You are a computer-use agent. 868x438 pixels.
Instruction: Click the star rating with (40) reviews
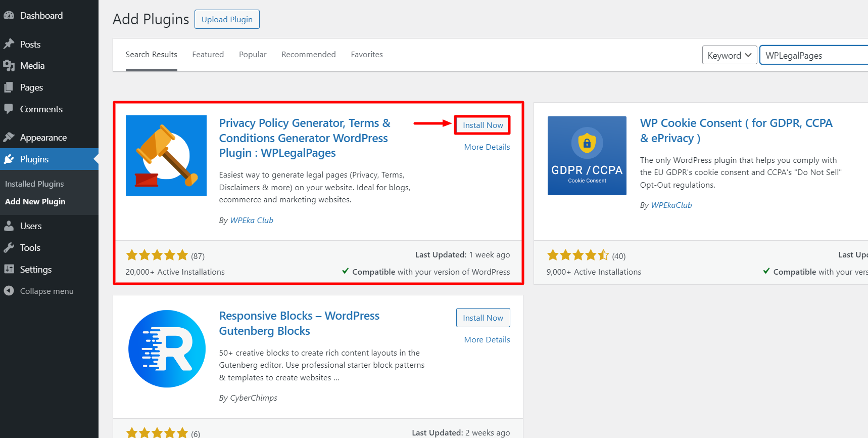click(586, 255)
